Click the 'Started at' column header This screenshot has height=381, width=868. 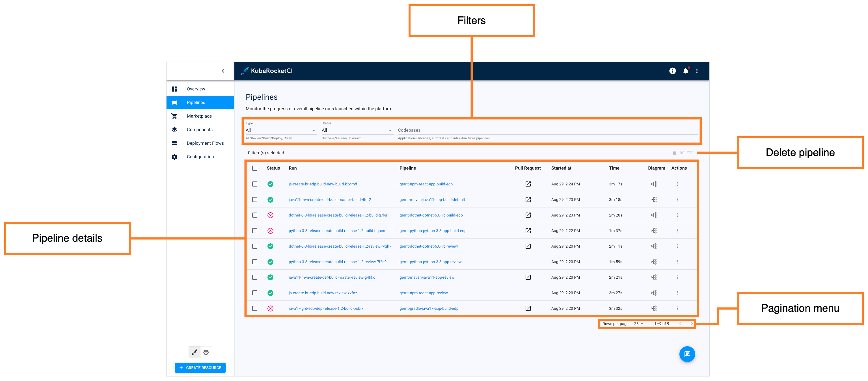[561, 168]
